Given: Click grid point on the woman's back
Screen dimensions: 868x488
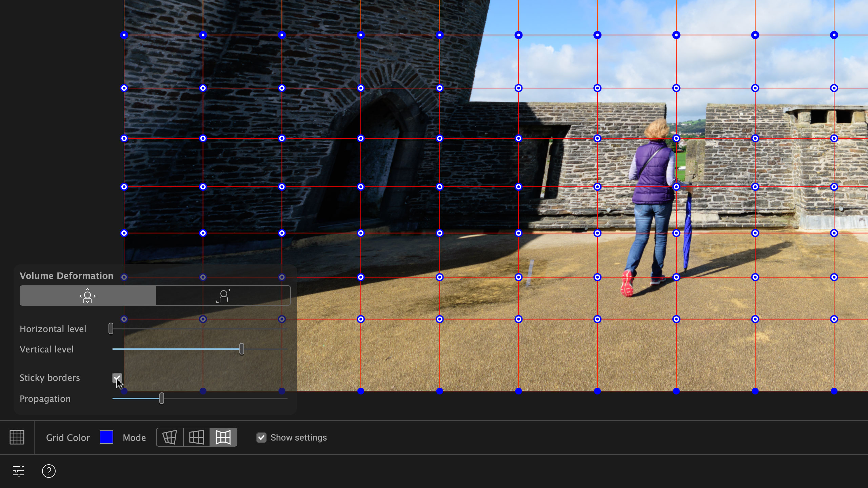Looking at the screenshot, I should tap(676, 187).
